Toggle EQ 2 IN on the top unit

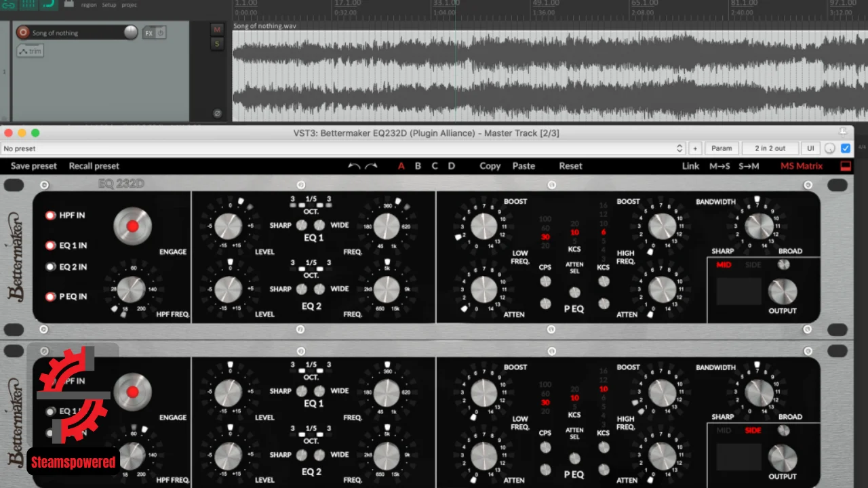[50, 267]
